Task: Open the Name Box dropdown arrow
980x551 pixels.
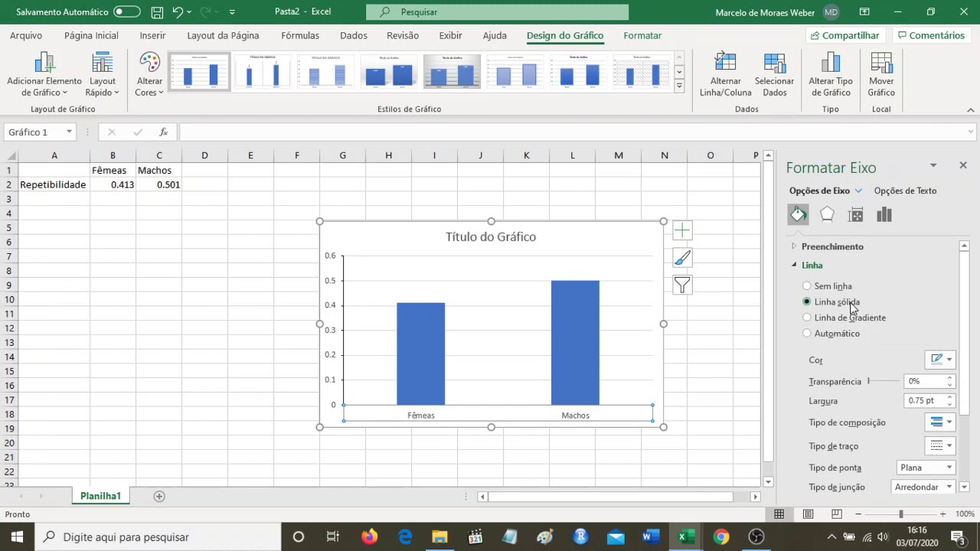Action: pyautogui.click(x=69, y=132)
